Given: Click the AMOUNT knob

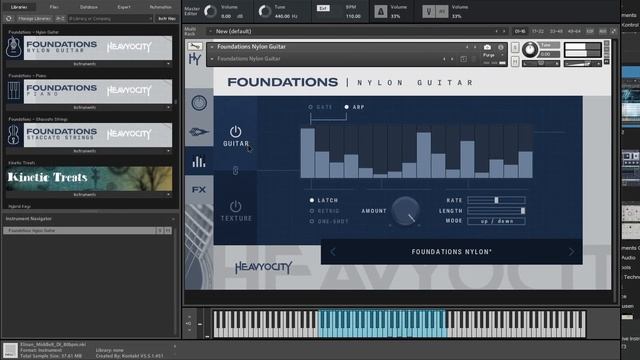Looking at the screenshot, I should [405, 211].
